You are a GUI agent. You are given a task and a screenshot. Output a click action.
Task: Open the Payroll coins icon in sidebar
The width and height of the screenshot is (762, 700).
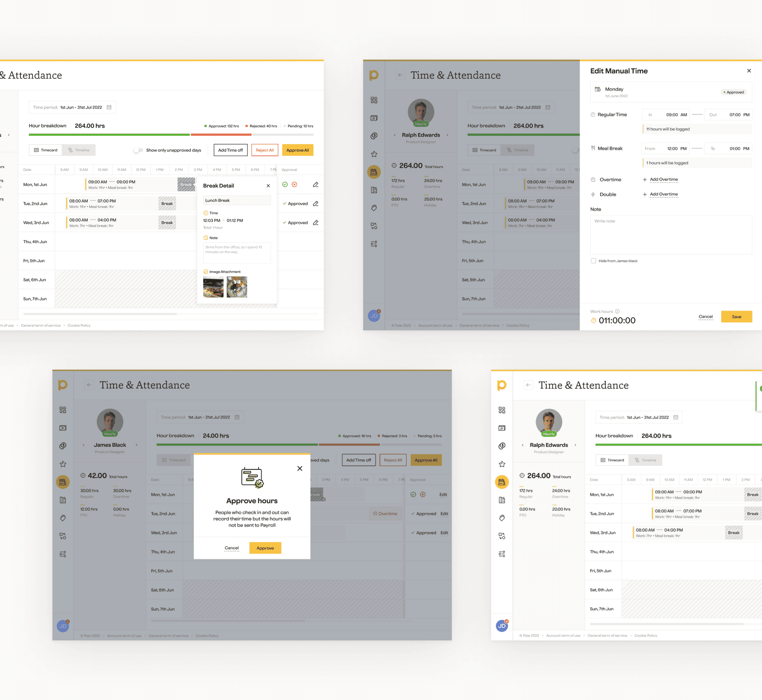[374, 135]
